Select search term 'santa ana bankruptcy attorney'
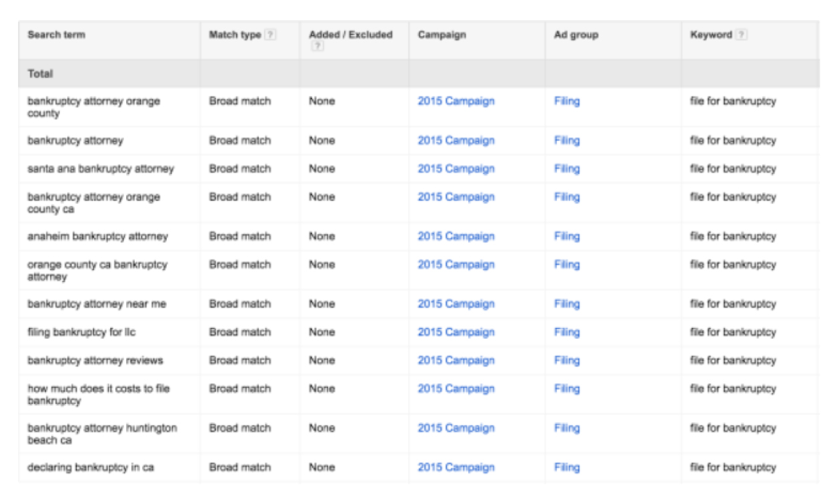 pos(101,169)
